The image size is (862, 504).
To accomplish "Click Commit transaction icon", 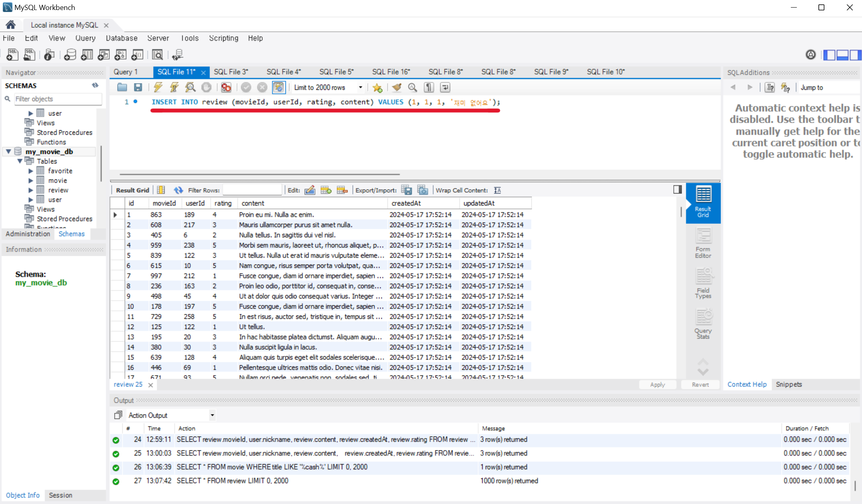I will [x=246, y=87].
